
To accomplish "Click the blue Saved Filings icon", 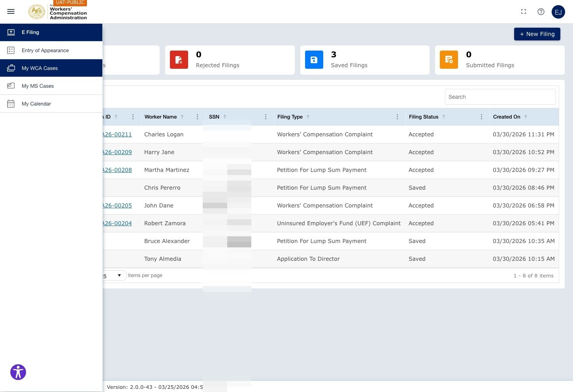I will pyautogui.click(x=314, y=60).
